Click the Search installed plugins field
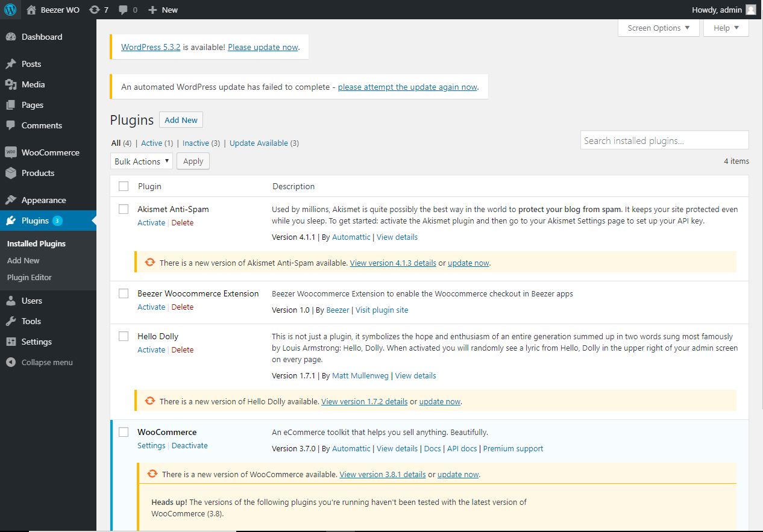This screenshot has width=763, height=532. tap(664, 140)
